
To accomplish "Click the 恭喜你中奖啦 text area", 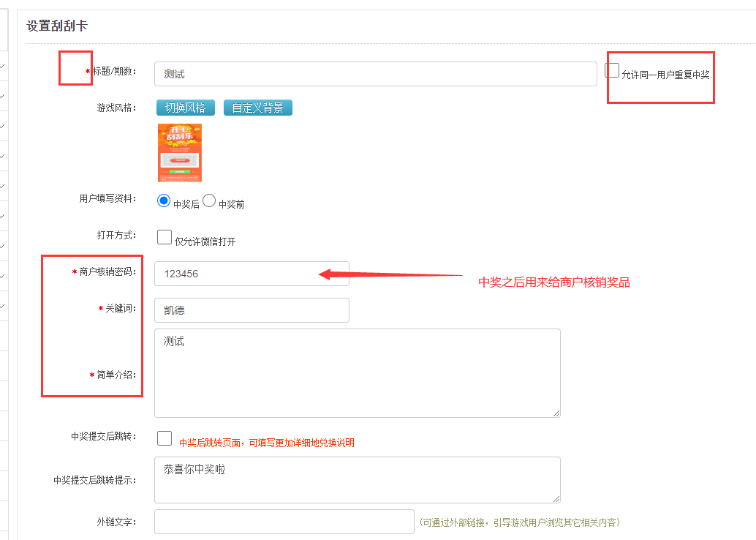I will tap(357, 479).
